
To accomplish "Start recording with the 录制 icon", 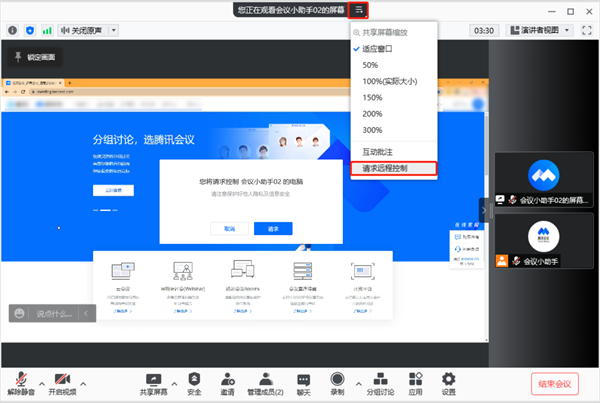I will [337, 381].
